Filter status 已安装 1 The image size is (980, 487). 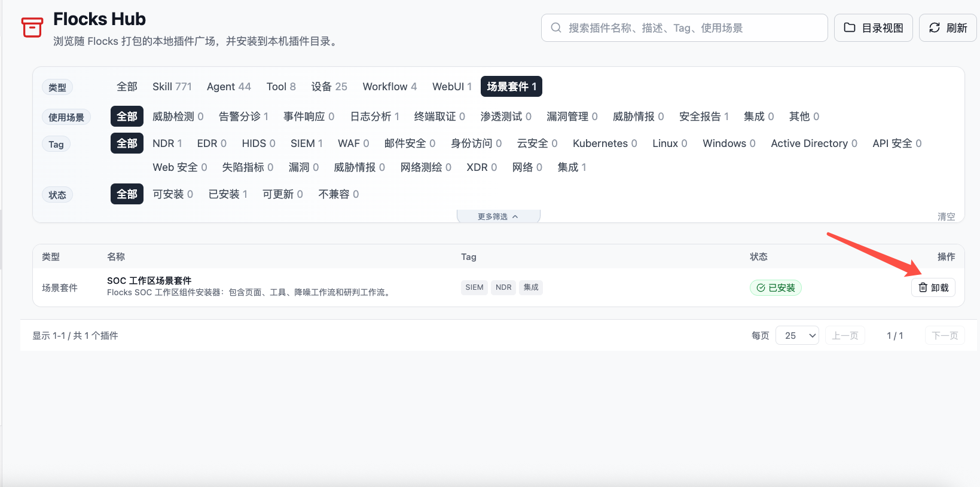coord(228,194)
